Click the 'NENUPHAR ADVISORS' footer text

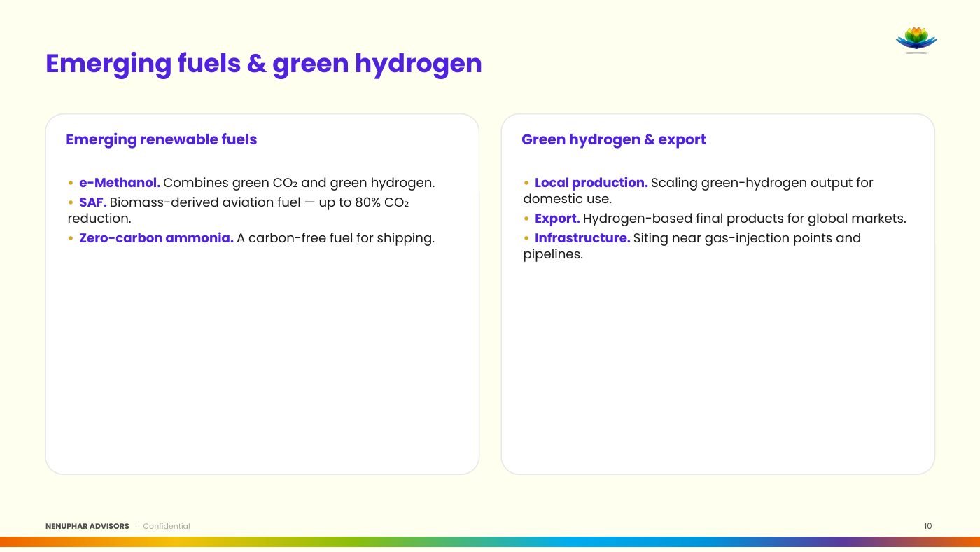click(x=87, y=526)
